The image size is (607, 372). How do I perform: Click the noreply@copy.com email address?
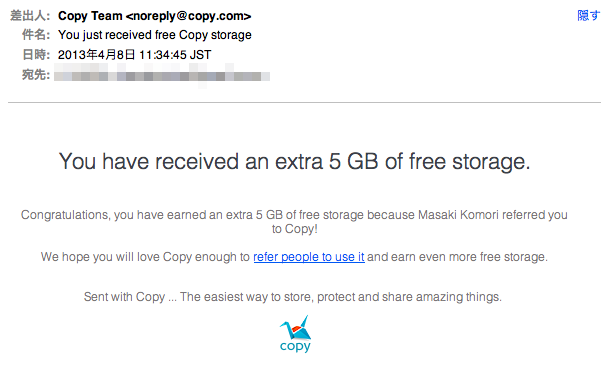click(189, 16)
